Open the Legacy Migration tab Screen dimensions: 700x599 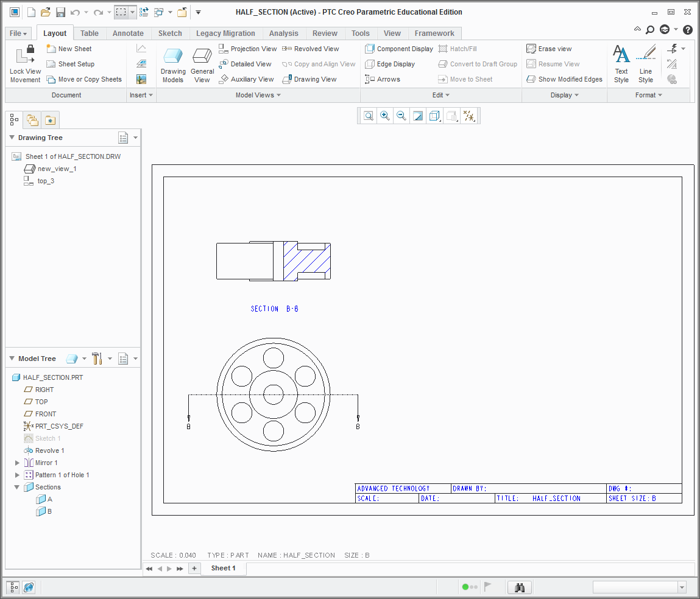(x=225, y=33)
